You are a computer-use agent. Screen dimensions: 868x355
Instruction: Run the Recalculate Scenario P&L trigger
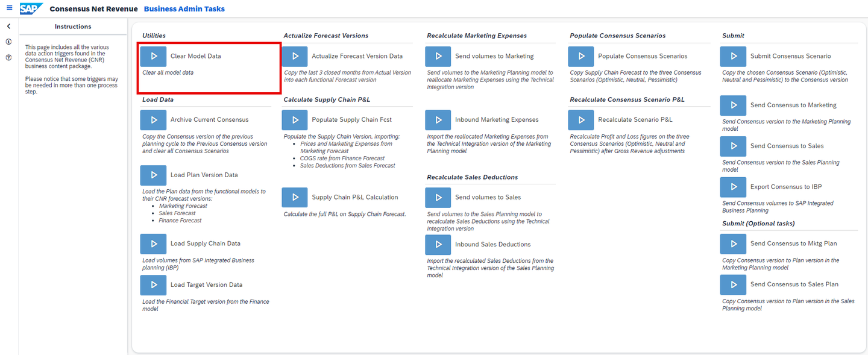tap(581, 120)
